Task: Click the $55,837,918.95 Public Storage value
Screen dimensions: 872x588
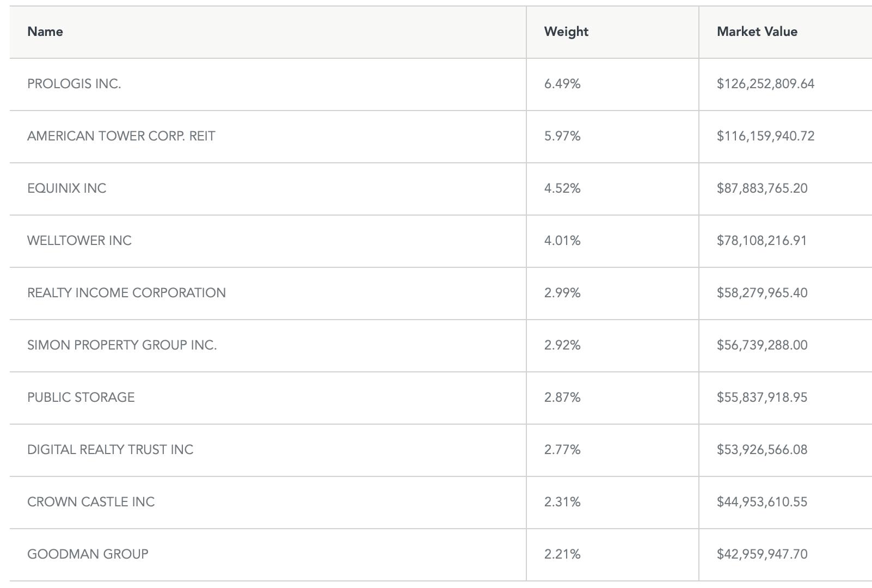Action: click(x=762, y=397)
